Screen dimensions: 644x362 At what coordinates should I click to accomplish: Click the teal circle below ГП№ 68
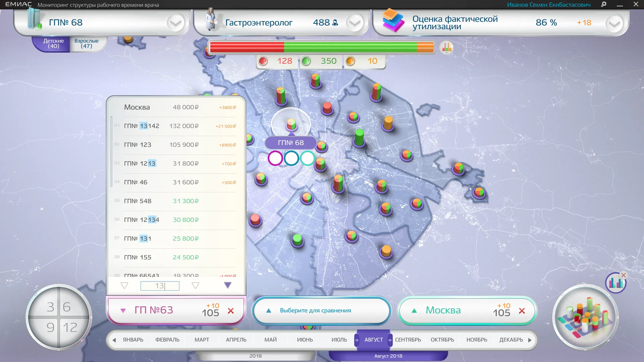coord(307,158)
